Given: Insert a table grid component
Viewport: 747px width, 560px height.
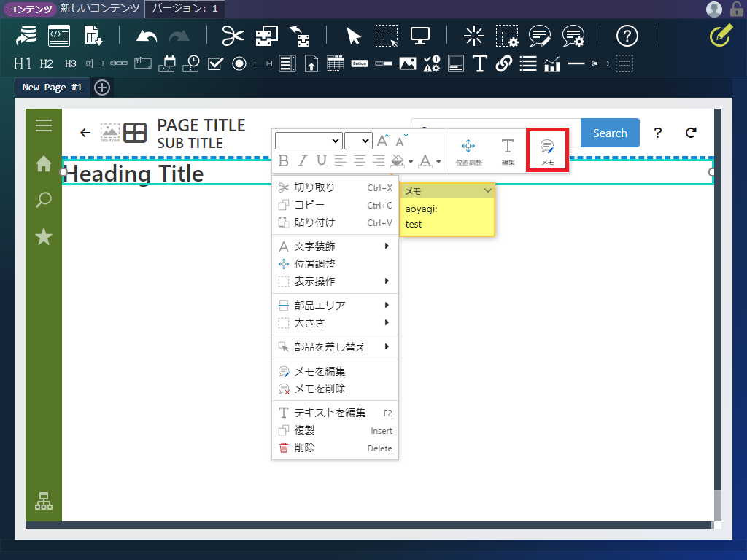Looking at the screenshot, I should (336, 63).
